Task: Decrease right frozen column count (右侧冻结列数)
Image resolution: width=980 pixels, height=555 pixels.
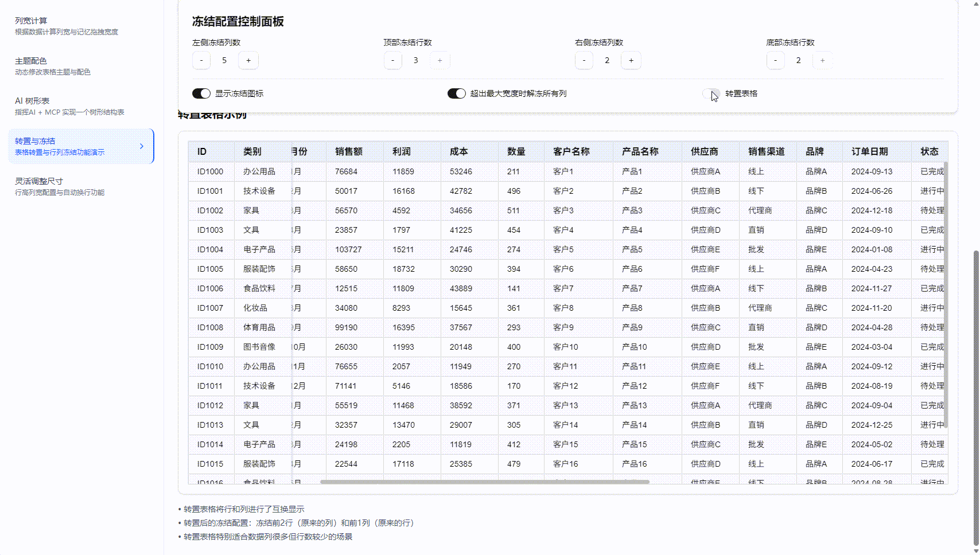Action: click(584, 60)
